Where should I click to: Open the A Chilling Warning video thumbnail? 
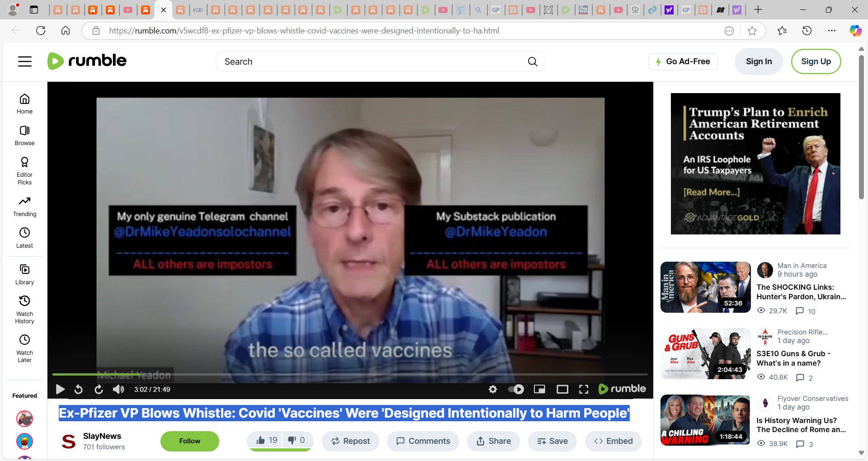705,420
